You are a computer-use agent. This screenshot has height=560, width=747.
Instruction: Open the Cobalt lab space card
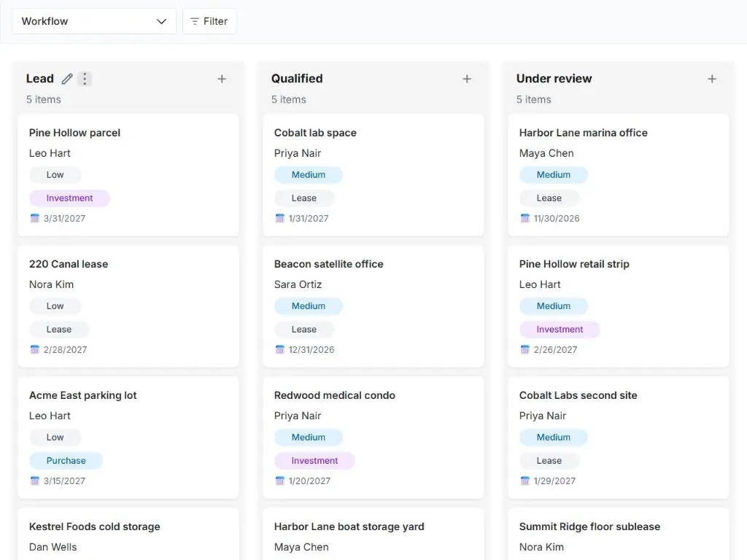click(x=373, y=175)
